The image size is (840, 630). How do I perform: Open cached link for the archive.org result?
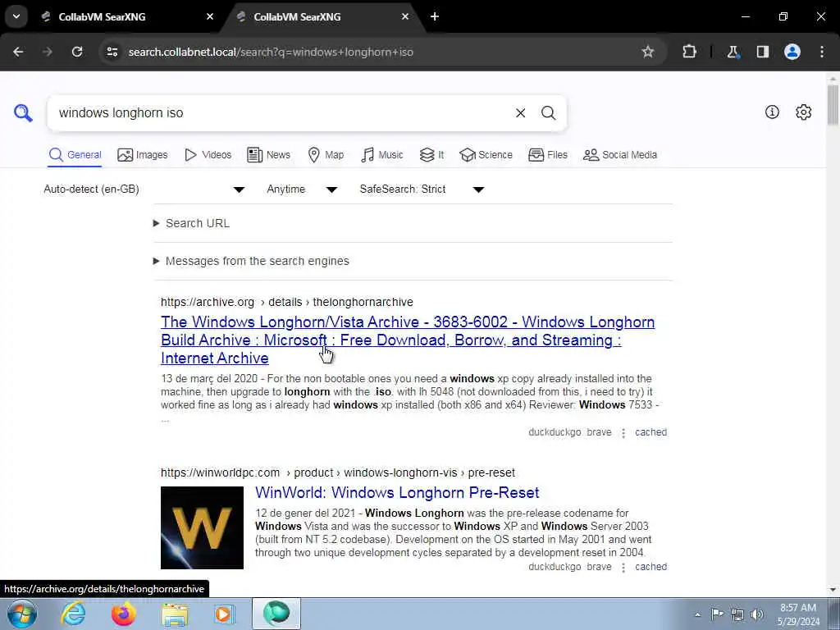tap(651, 432)
